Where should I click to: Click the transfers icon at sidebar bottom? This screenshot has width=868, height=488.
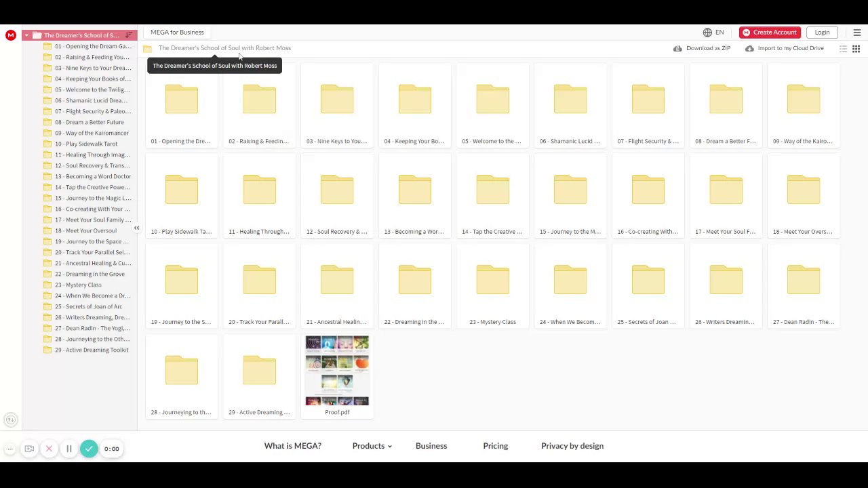(x=10, y=420)
